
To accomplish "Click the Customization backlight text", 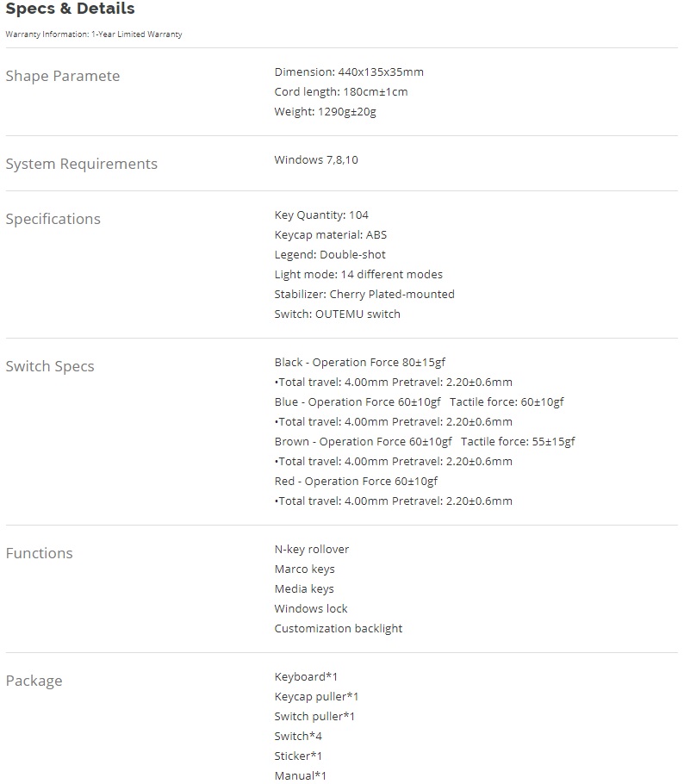I will tap(339, 629).
